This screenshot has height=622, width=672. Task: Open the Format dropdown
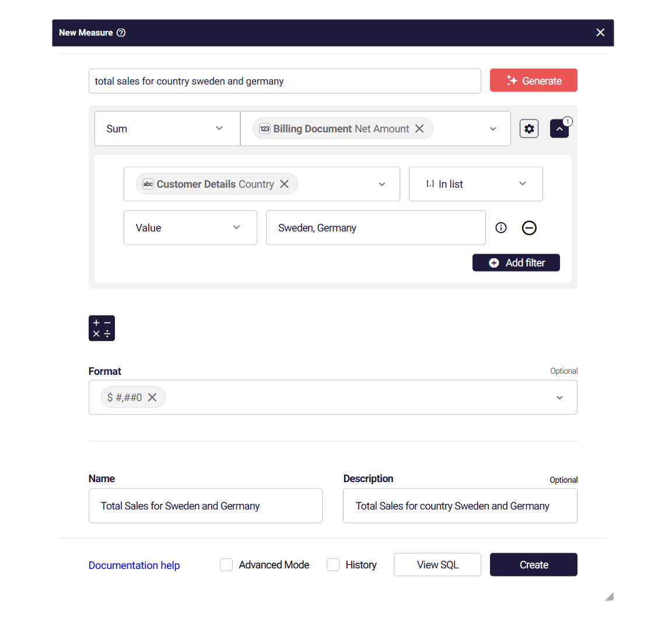point(559,397)
